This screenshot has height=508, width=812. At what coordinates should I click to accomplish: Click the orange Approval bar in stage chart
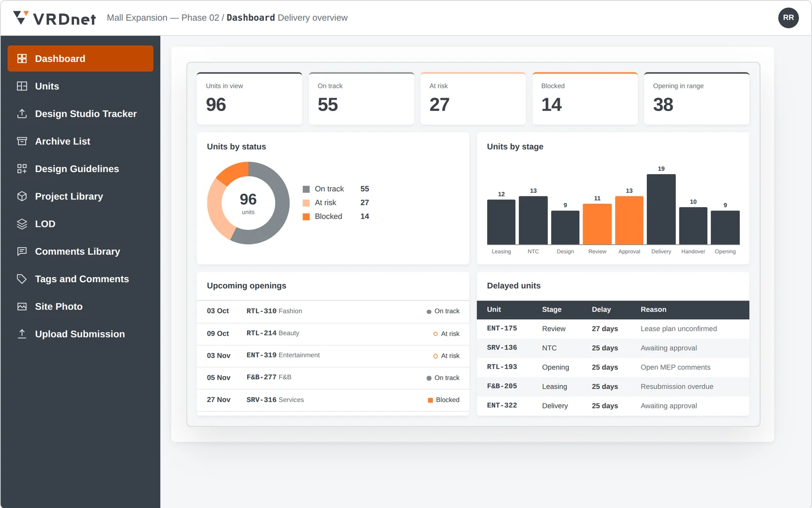pos(629,220)
